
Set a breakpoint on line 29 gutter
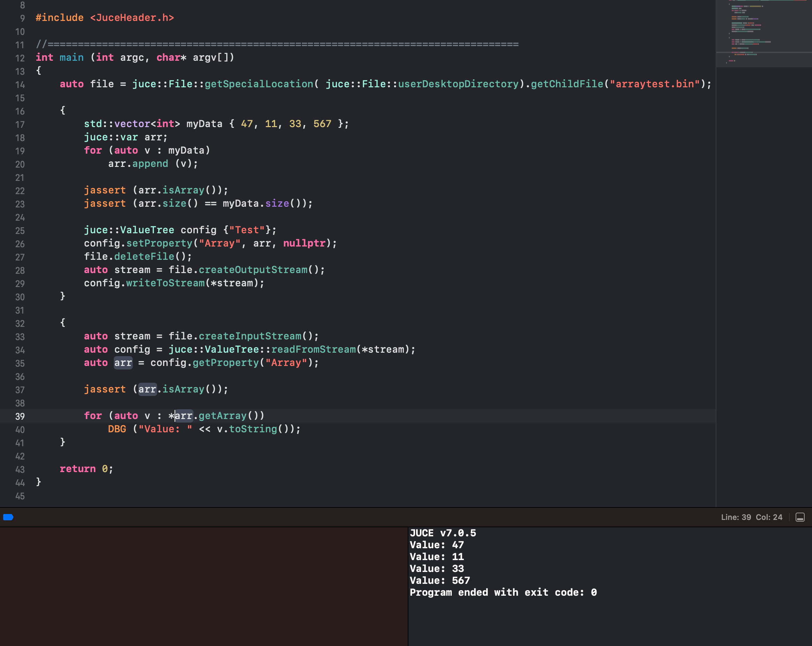(20, 284)
